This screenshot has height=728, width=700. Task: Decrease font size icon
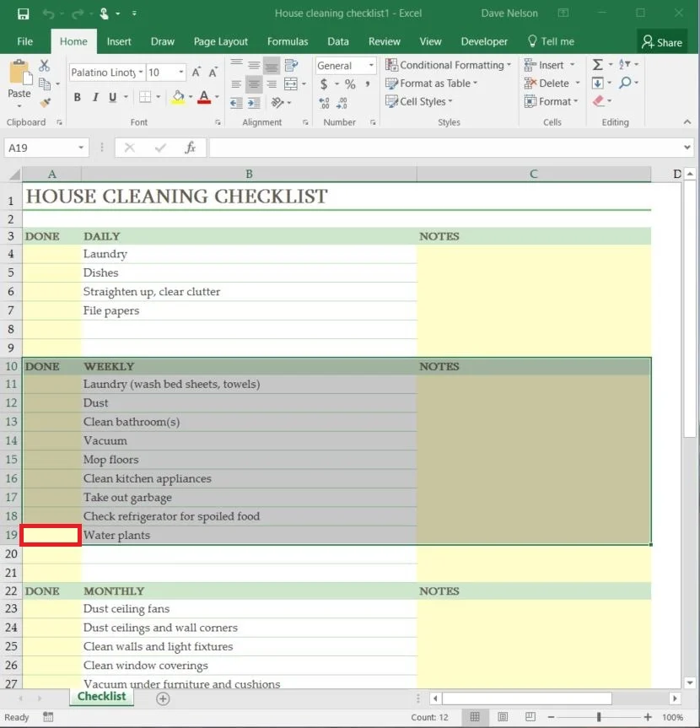pos(213,73)
